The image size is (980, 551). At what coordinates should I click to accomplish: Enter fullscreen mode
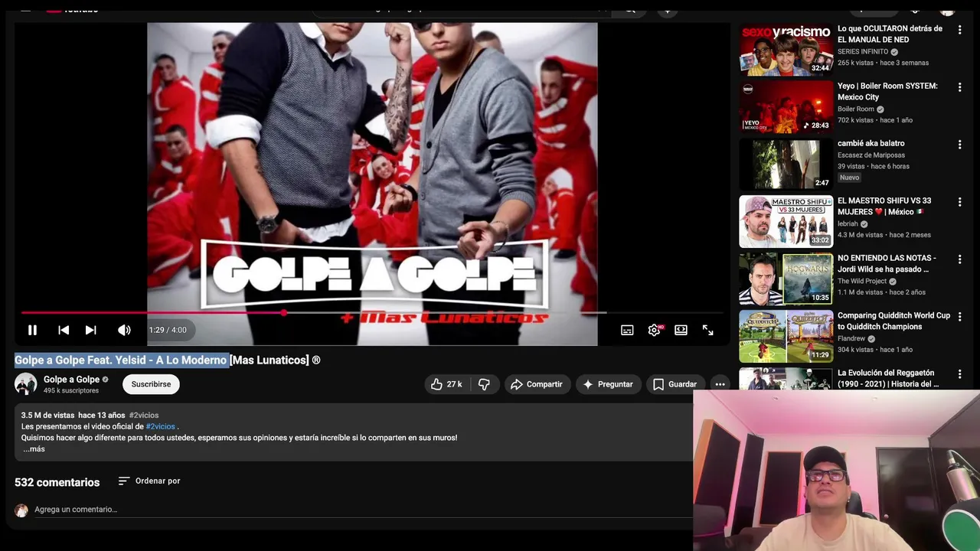click(707, 330)
